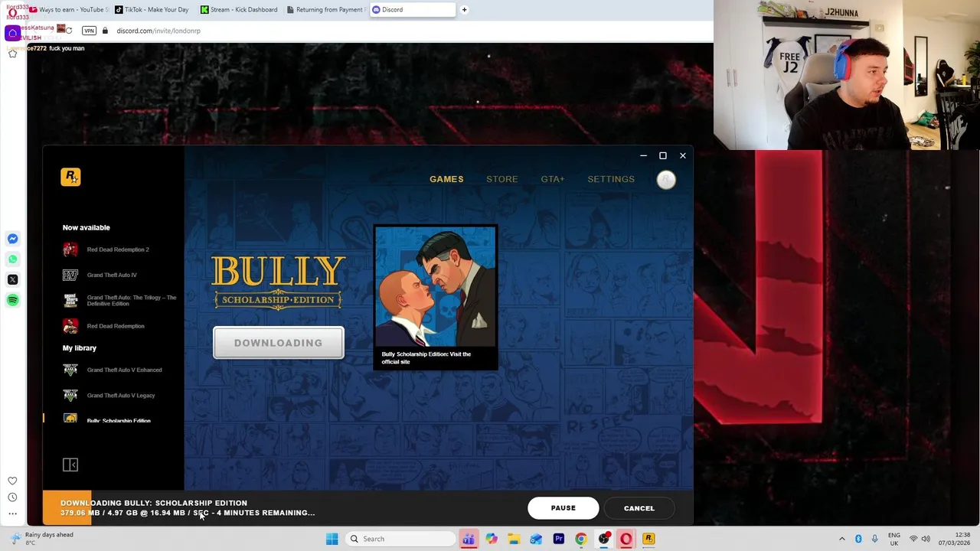Switch to Stream Kick Dashboard tab

click(x=239, y=10)
